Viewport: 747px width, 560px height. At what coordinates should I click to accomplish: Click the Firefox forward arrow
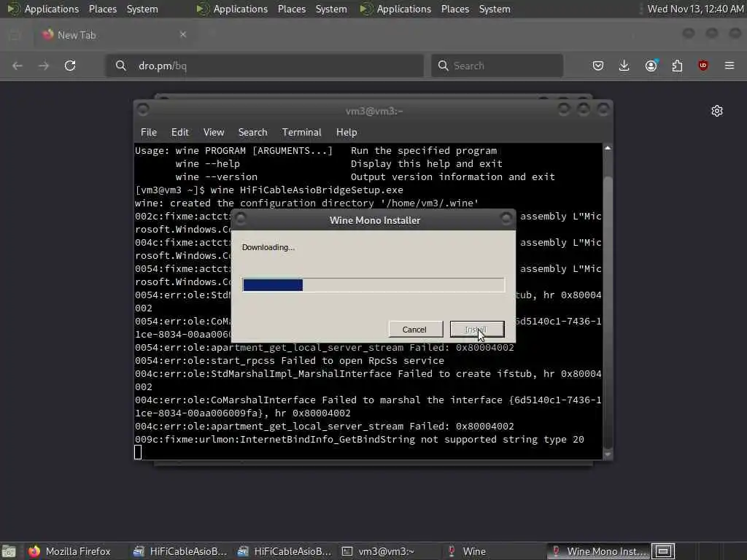click(x=44, y=66)
